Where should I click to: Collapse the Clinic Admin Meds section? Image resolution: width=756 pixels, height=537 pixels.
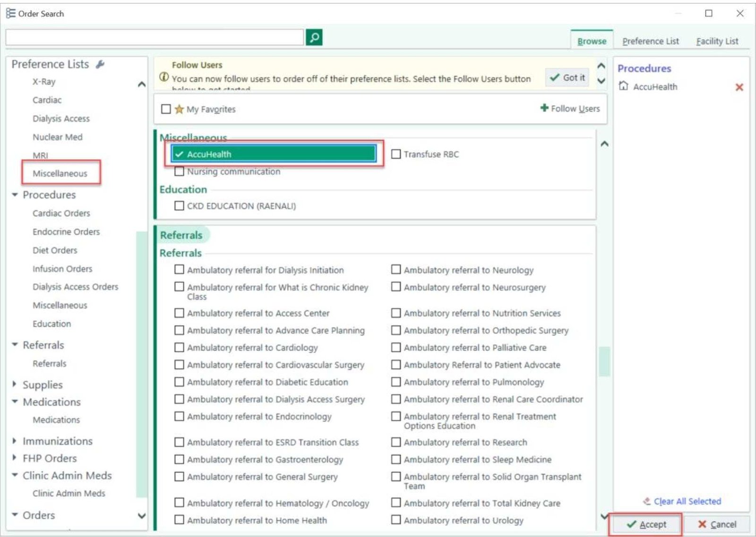coord(14,476)
